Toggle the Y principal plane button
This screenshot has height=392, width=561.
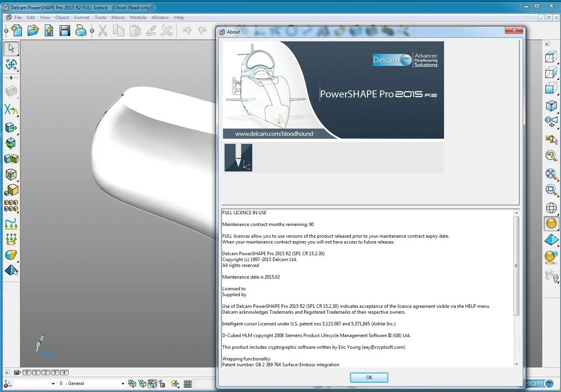pos(142,384)
